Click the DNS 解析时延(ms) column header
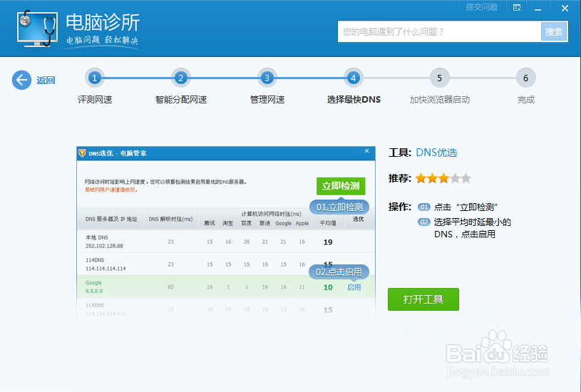Image resolution: width=581 pixels, height=392 pixels. [x=171, y=219]
